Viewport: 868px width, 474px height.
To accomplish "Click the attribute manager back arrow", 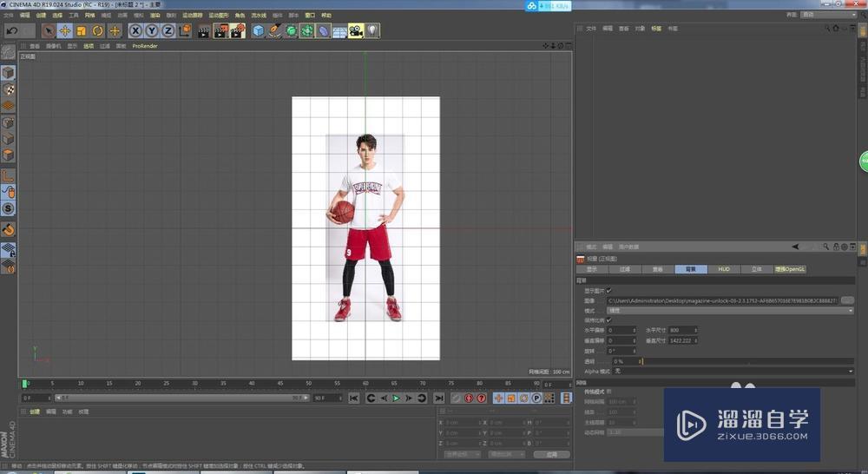I will 795,247.
